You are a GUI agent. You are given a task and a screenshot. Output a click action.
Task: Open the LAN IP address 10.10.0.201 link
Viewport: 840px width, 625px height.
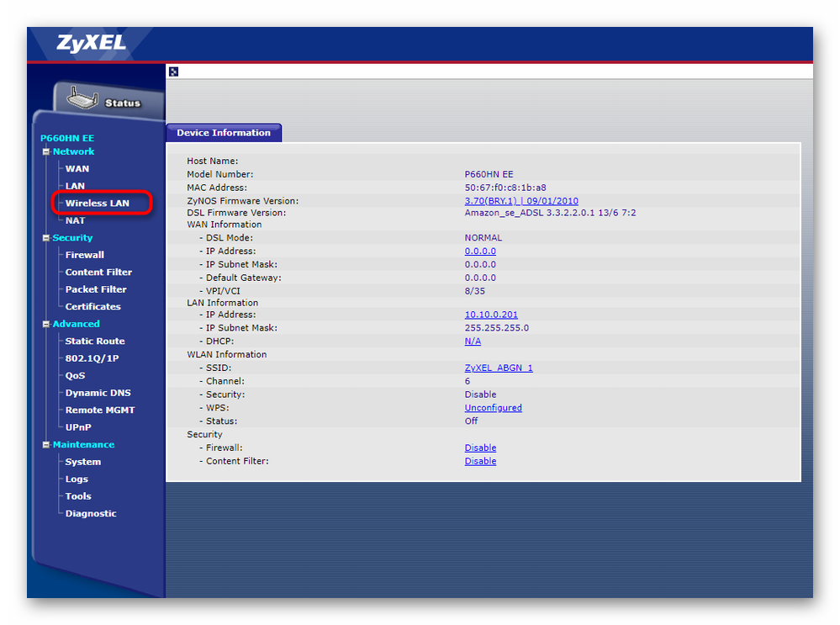(x=491, y=315)
